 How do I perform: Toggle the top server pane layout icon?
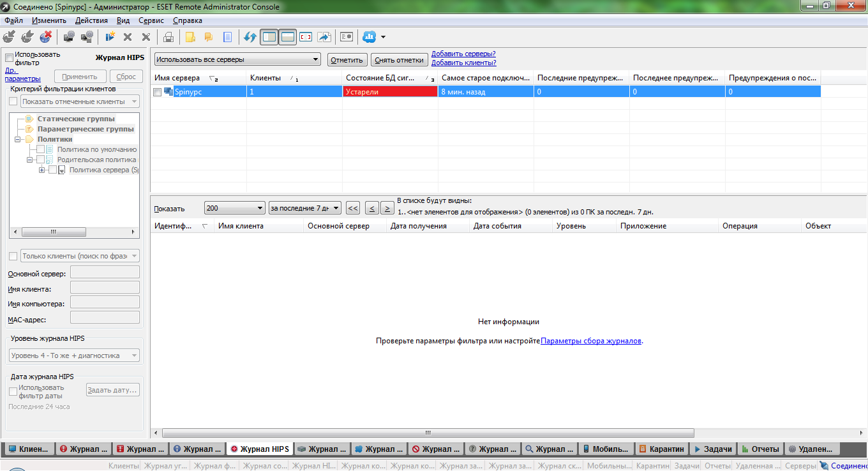(287, 37)
